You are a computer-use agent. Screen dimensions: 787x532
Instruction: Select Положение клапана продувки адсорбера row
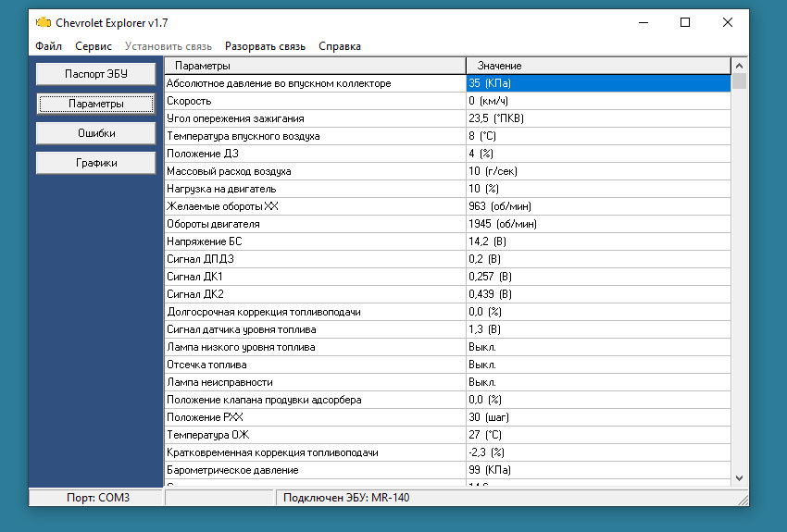point(448,400)
